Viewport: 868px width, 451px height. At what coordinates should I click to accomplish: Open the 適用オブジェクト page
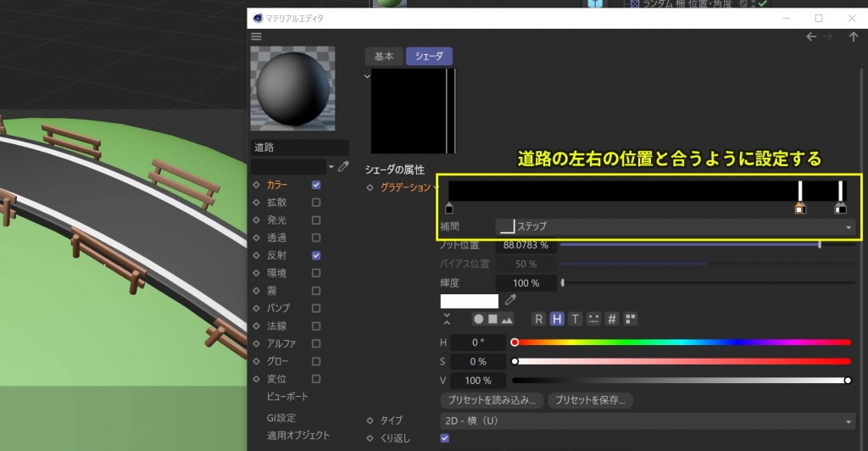click(x=298, y=436)
